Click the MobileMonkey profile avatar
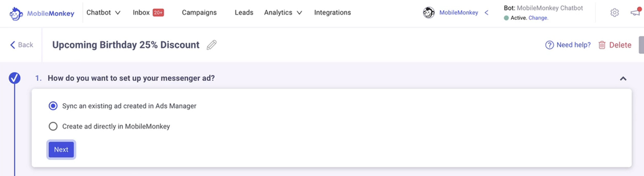Image resolution: width=644 pixels, height=176 pixels. pos(429,13)
